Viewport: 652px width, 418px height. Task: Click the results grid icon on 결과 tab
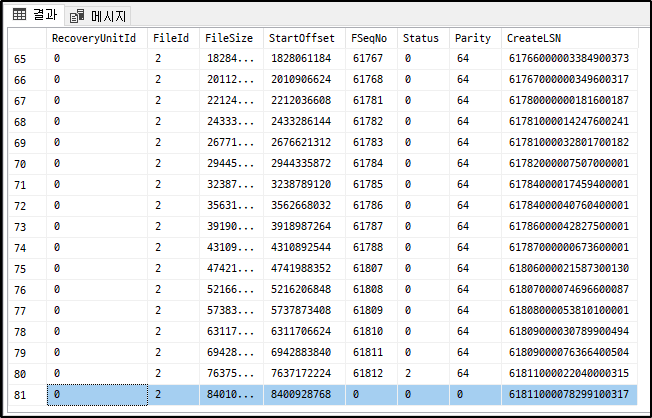[19, 15]
